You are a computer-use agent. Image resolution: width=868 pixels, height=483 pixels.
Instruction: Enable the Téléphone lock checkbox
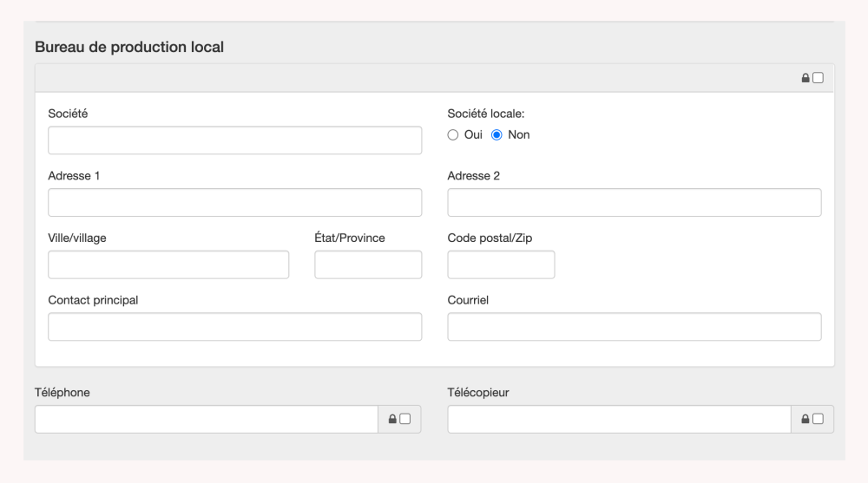click(x=404, y=420)
